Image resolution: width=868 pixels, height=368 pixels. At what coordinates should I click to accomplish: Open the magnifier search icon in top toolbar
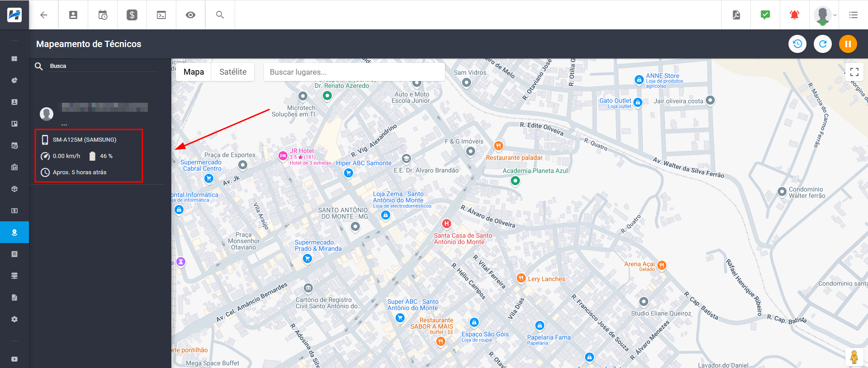220,15
